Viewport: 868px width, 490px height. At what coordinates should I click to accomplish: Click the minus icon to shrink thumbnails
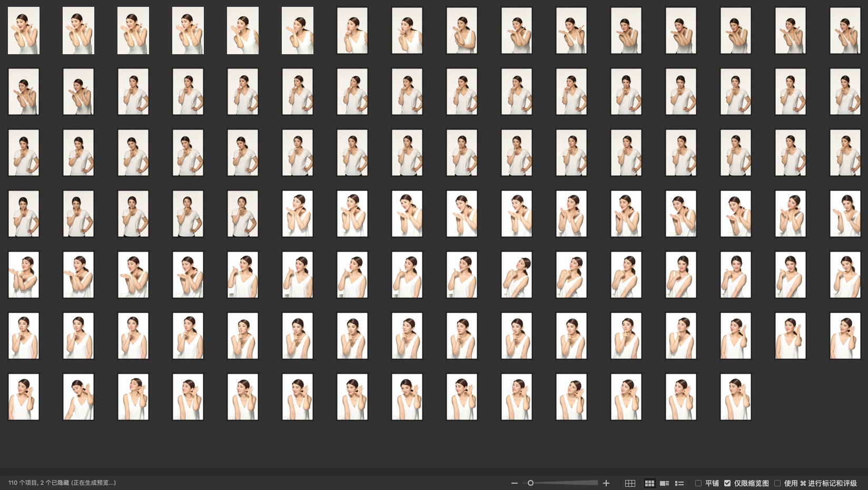pos(514,483)
